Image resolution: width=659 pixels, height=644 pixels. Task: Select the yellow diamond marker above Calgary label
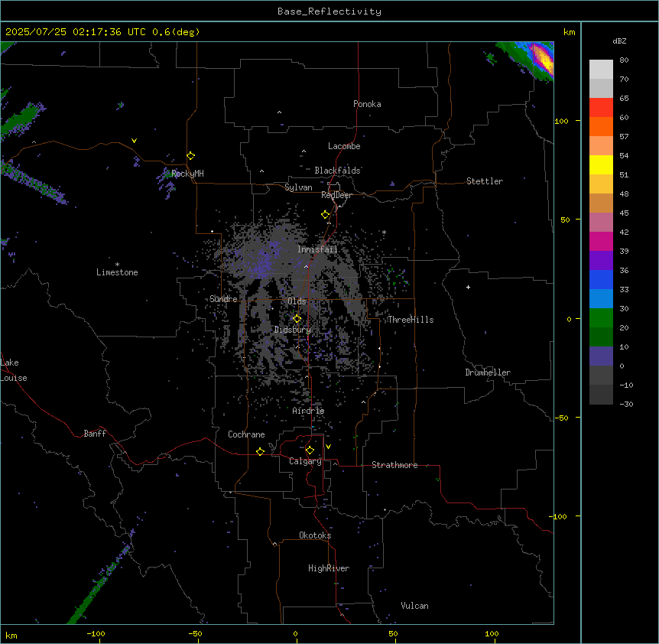pyautogui.click(x=310, y=450)
